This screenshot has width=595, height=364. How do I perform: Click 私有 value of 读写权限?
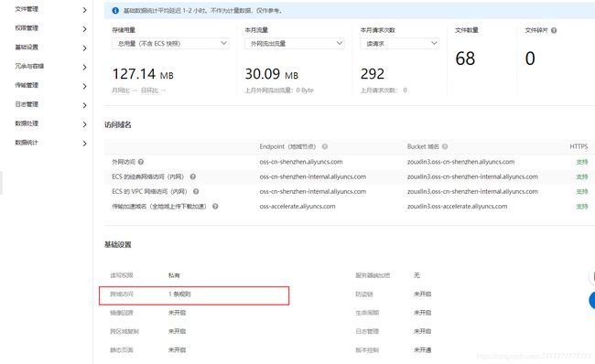pyautogui.click(x=174, y=275)
